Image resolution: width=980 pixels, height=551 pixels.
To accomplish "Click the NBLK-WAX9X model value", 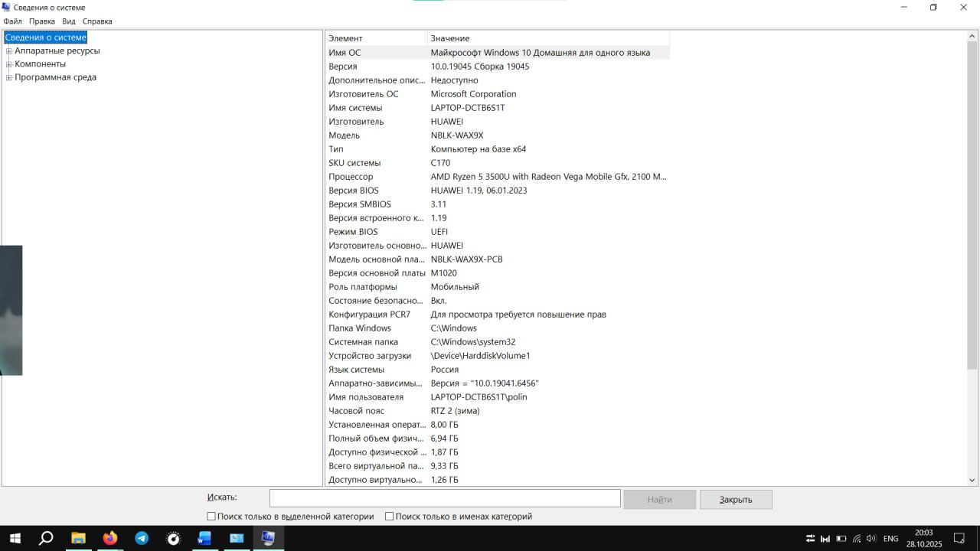I will [457, 135].
